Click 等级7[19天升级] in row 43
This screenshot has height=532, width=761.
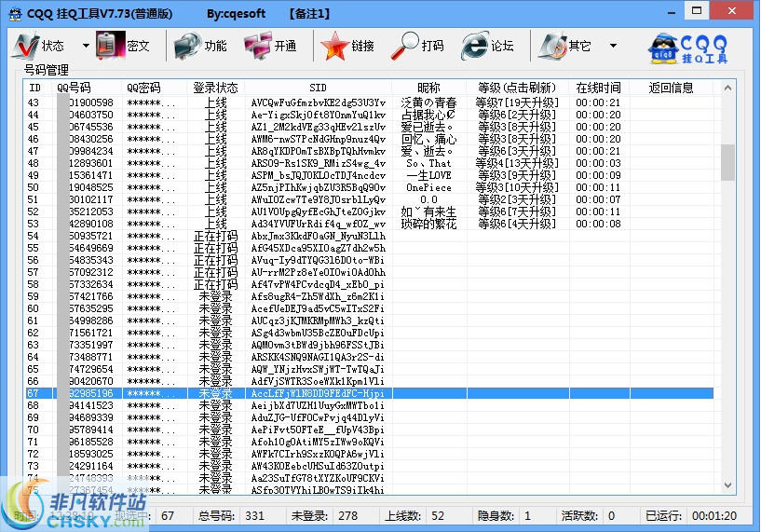click(x=517, y=102)
